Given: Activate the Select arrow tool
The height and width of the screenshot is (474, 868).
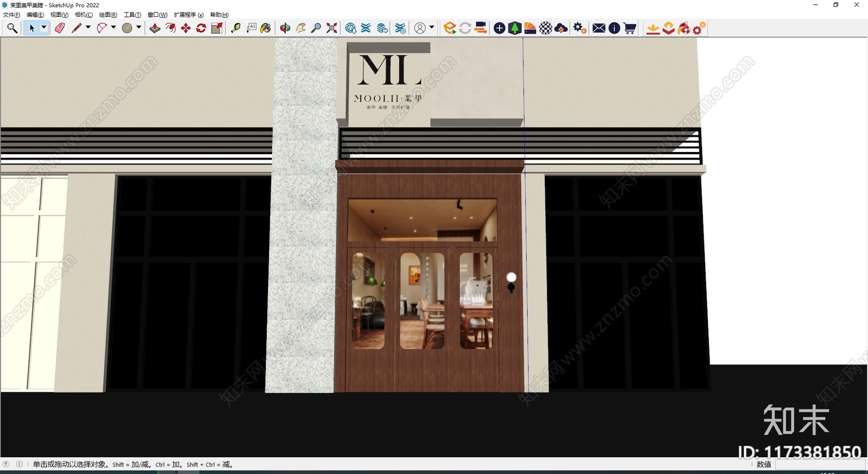Looking at the screenshot, I should coord(31,28).
